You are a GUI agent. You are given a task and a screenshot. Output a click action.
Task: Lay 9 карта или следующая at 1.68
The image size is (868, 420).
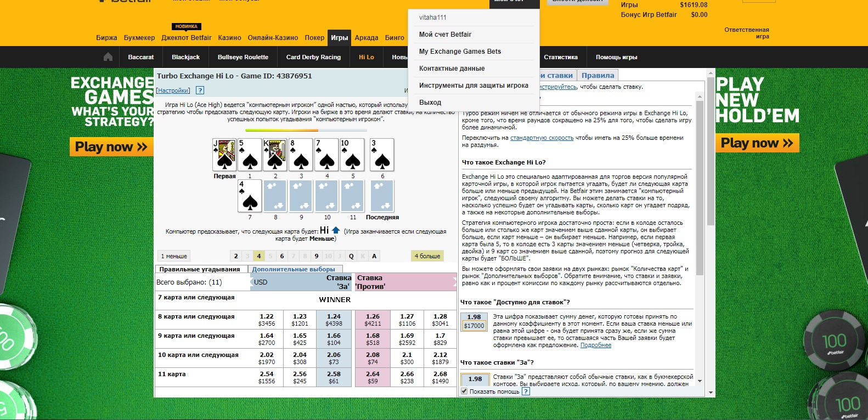(x=373, y=339)
